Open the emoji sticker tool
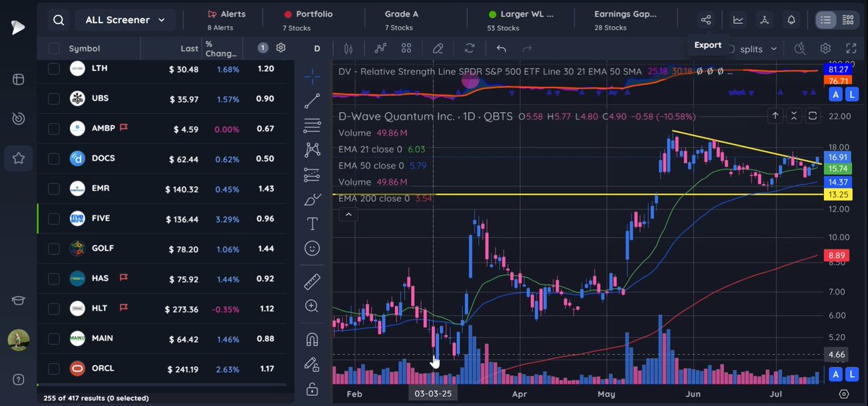 [312, 248]
